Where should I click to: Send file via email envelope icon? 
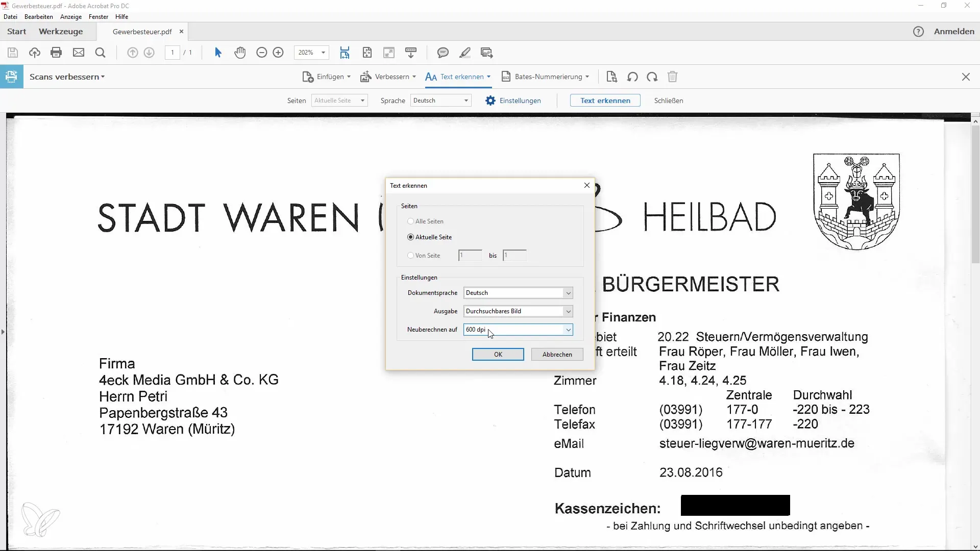[x=79, y=53]
